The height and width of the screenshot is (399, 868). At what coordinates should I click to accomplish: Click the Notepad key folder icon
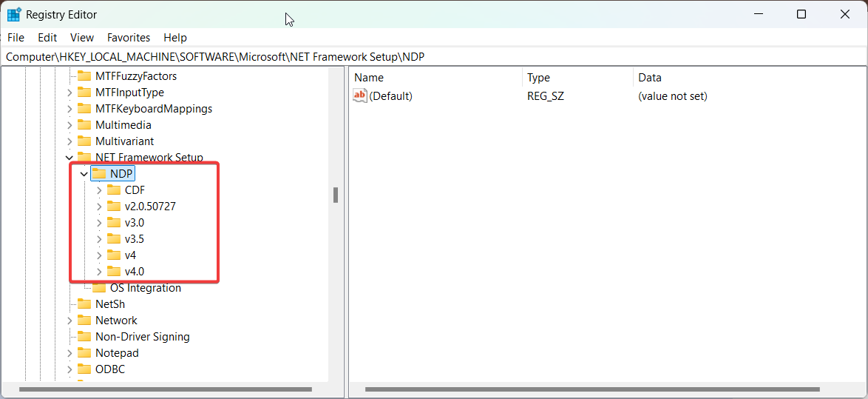tap(84, 353)
